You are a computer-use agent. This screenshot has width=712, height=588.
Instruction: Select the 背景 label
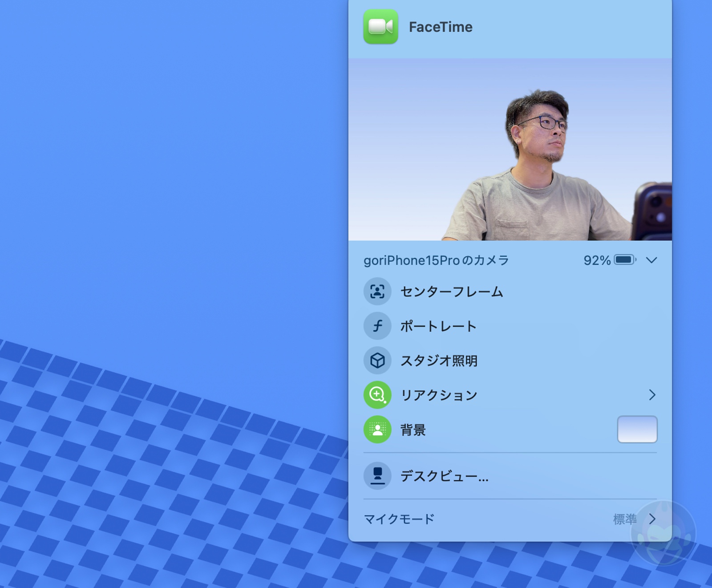tap(413, 430)
